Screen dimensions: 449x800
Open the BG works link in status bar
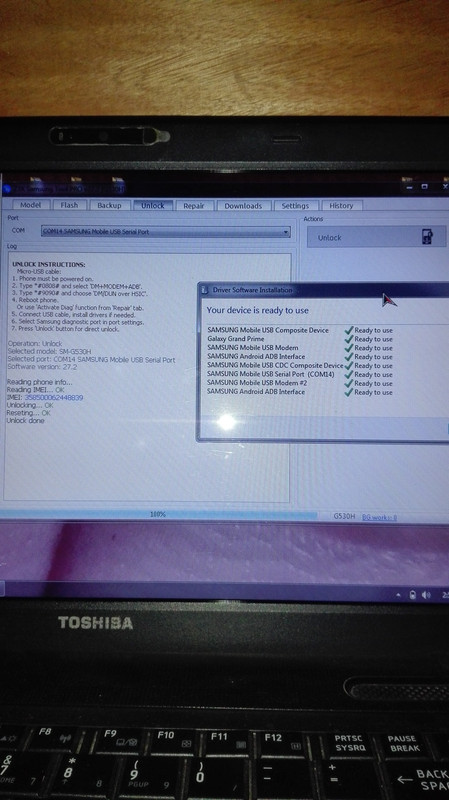coord(379,517)
